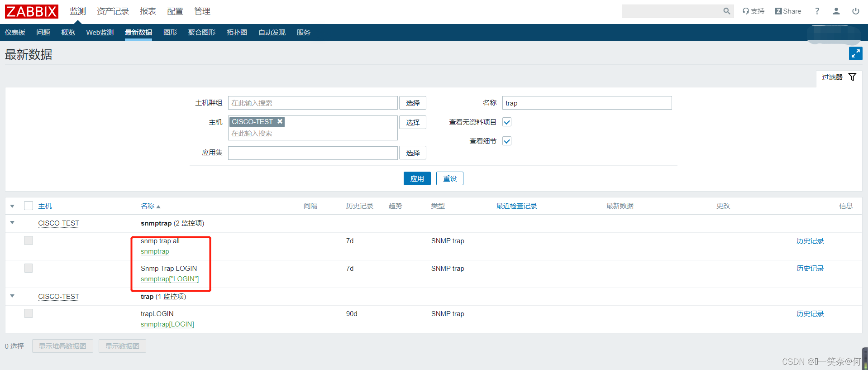The image size is (868, 370).
Task: Open 历史记录 for Snmp Trap LOGIN
Action: (x=810, y=269)
